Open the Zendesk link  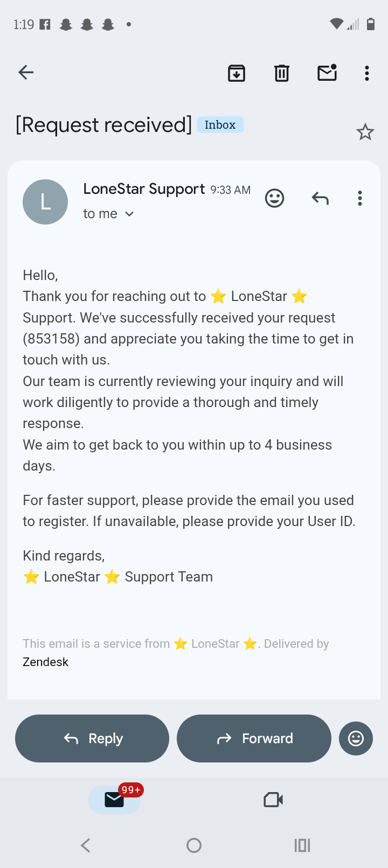[x=45, y=662]
